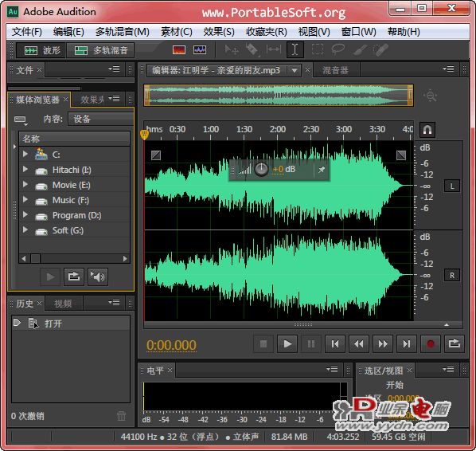Screen dimensions: 476x451
Task: Select the Lasso Selection tool
Action: [x=337, y=50]
